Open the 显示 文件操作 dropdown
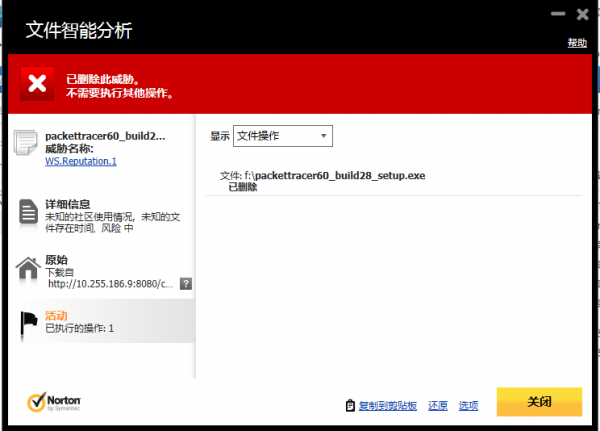The image size is (600, 431). pos(283,136)
